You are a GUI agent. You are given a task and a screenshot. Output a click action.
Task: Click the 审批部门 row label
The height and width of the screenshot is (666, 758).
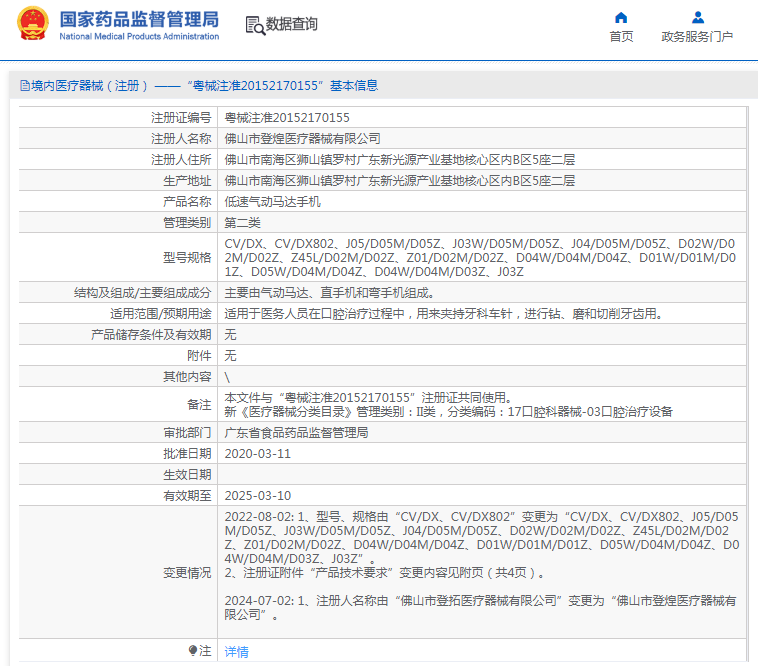coord(187,433)
